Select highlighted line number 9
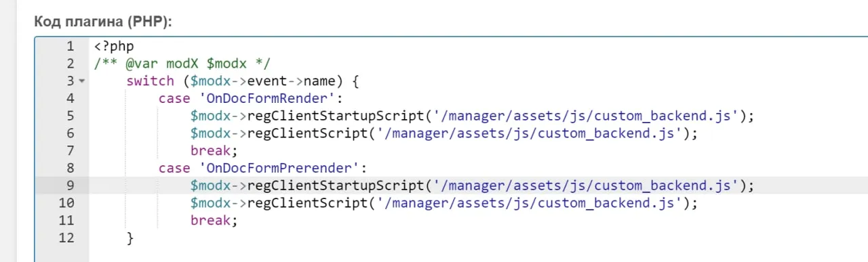 70,185
